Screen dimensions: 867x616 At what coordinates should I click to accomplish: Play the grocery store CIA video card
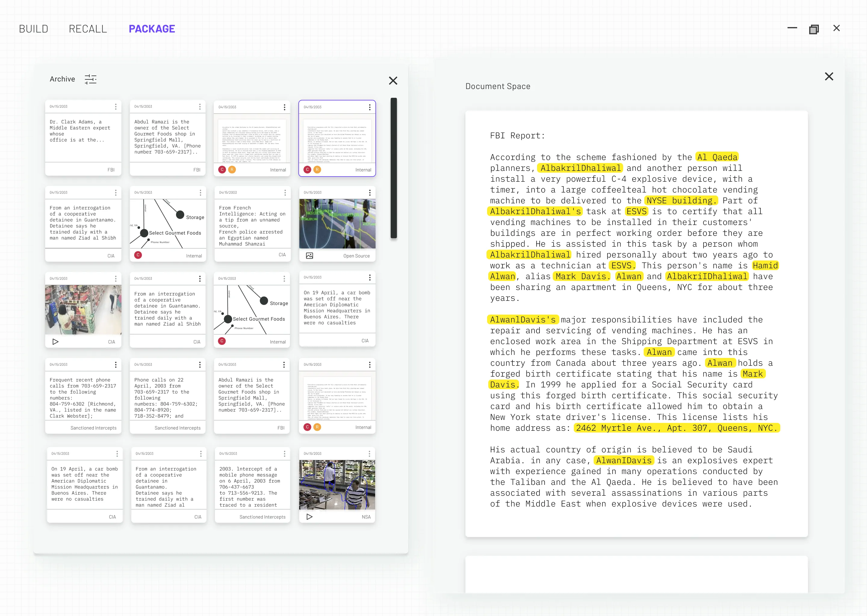point(55,341)
